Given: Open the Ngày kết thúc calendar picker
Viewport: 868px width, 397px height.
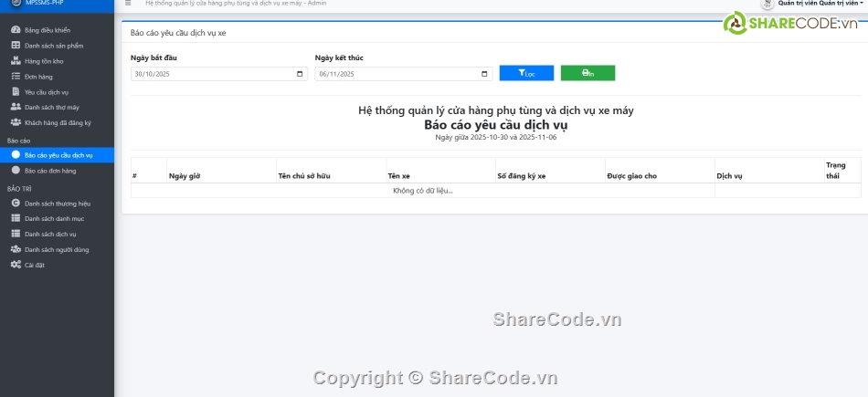Looking at the screenshot, I should coord(484,74).
